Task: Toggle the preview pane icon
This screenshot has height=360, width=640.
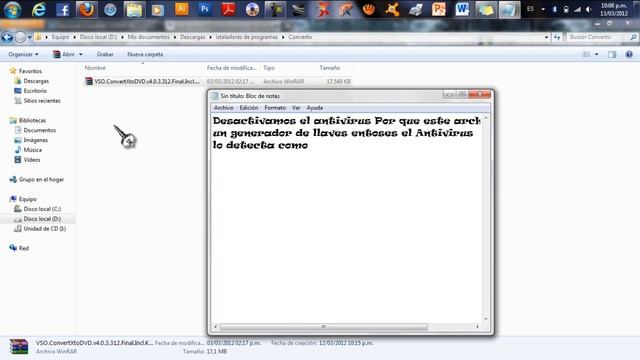Action: point(612,54)
